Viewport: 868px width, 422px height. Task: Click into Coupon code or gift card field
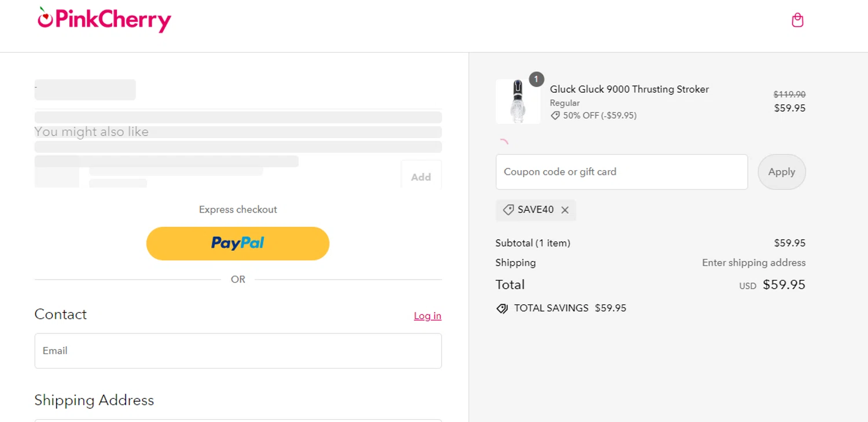pos(621,172)
